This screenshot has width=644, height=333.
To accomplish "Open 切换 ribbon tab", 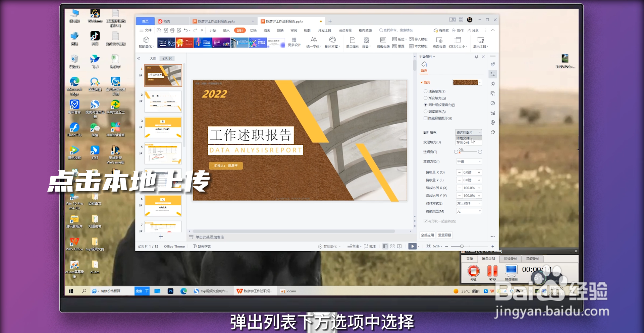I will (x=253, y=30).
